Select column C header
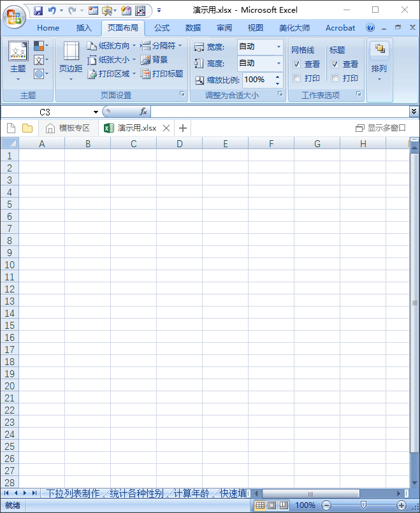The height and width of the screenshot is (513, 420). click(133, 143)
